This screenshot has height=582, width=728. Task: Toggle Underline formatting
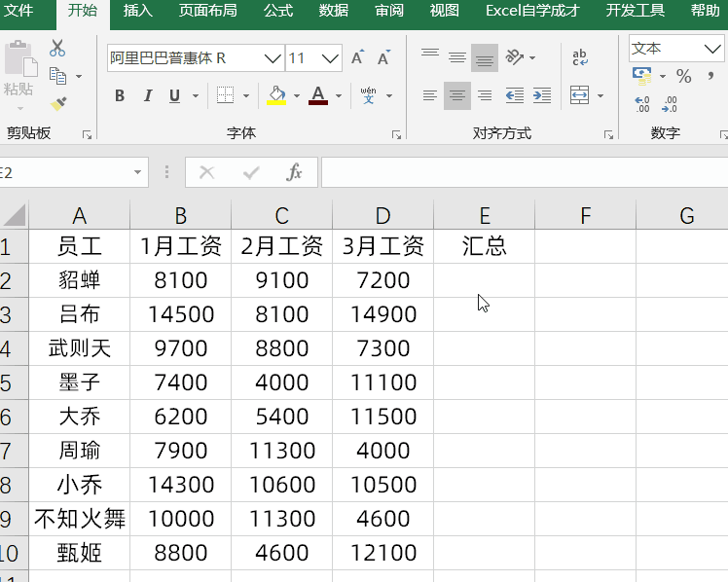tap(174, 95)
